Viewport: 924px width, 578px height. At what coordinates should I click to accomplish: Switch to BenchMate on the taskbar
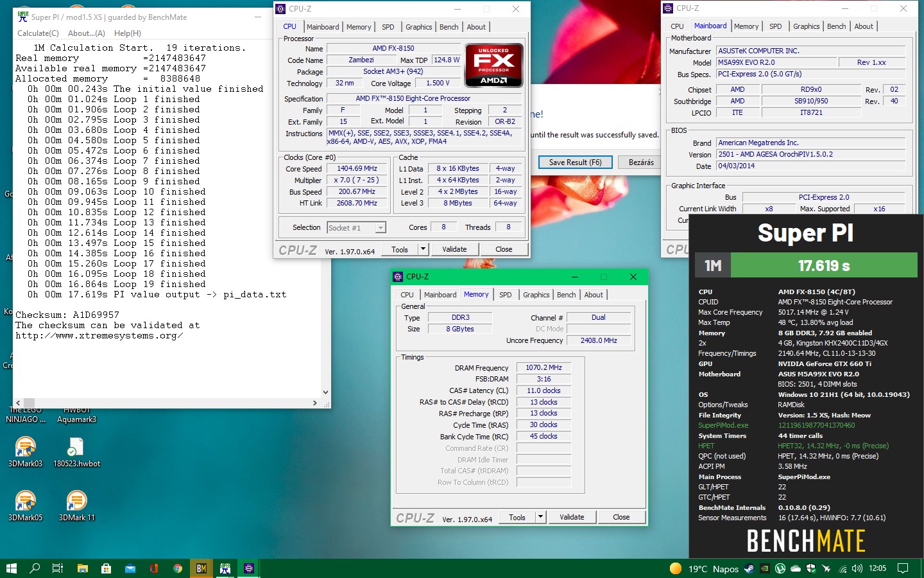pyautogui.click(x=201, y=568)
